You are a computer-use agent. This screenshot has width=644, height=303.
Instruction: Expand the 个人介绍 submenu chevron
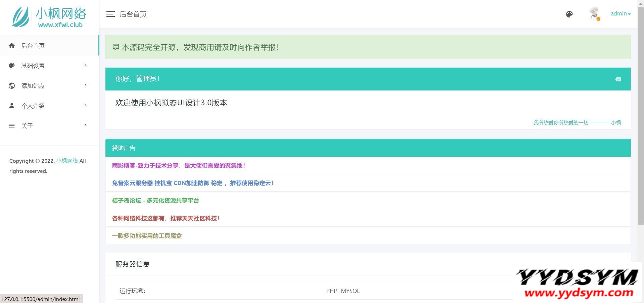(x=86, y=106)
